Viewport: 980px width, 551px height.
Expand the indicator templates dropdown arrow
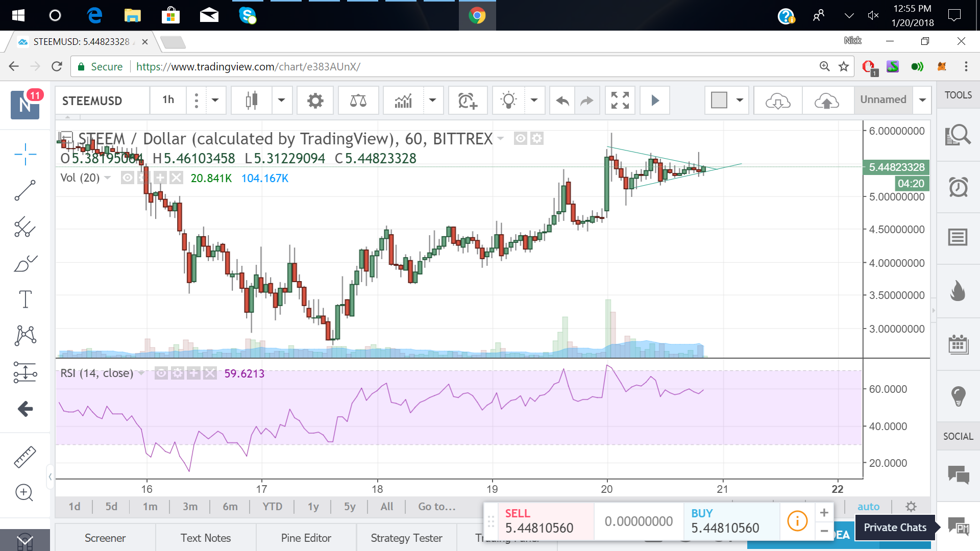pyautogui.click(x=432, y=101)
